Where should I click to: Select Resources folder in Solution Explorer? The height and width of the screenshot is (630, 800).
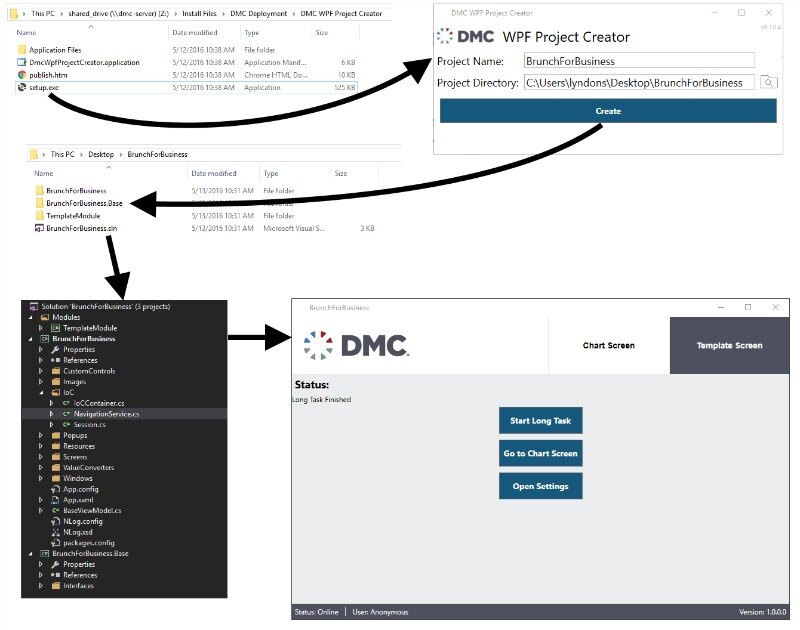(79, 446)
